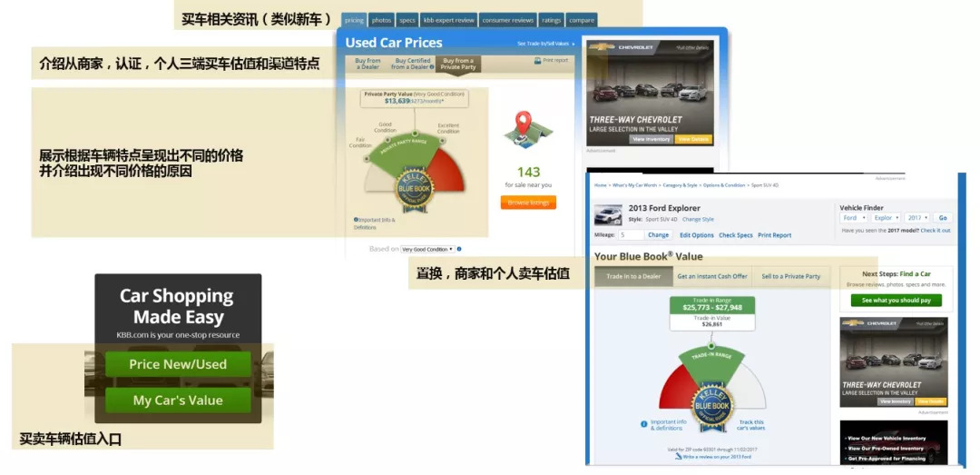Click the info icon beside the condition dropdown

459,249
